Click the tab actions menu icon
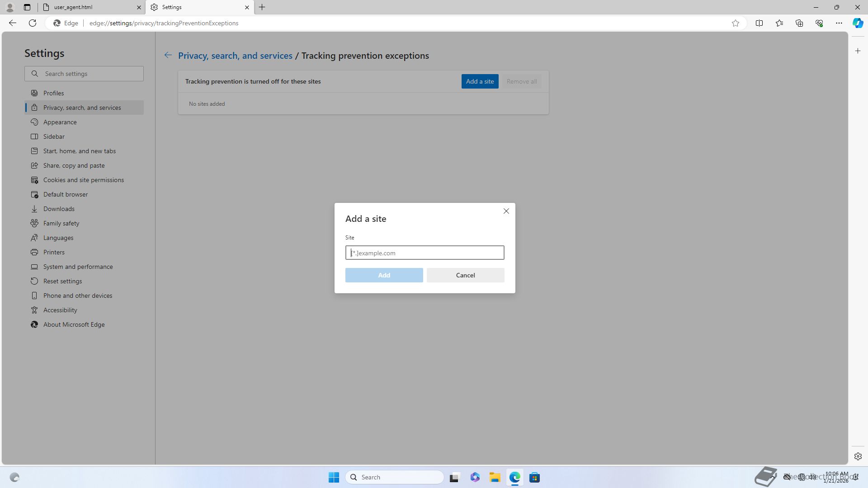The height and width of the screenshot is (488, 868). 27,7
